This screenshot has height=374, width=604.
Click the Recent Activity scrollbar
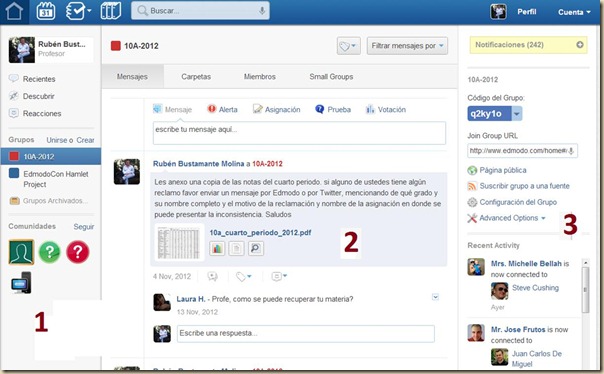pos(586,289)
